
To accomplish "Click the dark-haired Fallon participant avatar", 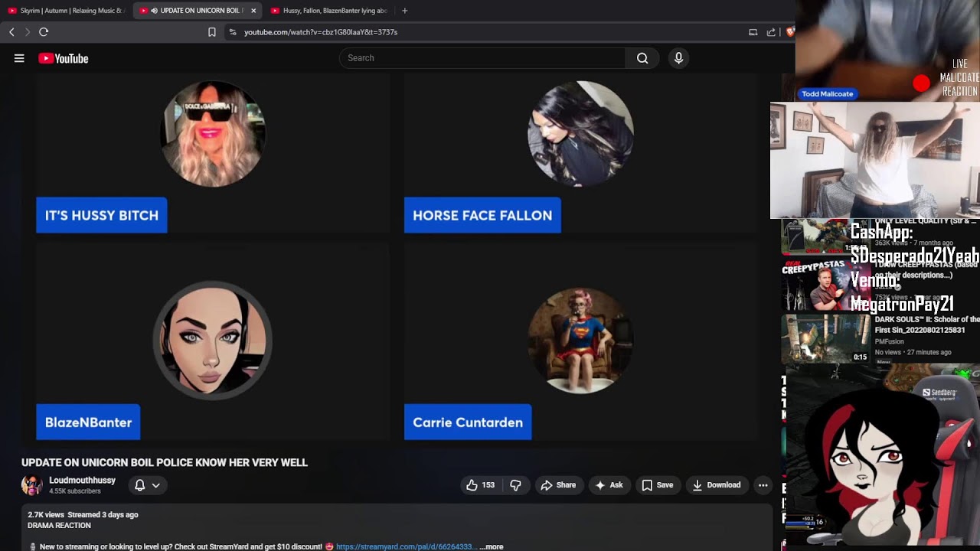I will [x=580, y=134].
